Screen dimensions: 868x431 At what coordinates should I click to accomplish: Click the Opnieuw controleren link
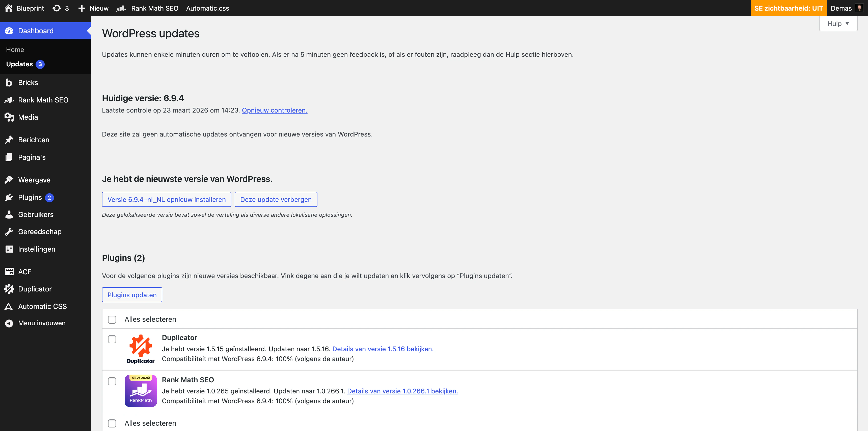[x=274, y=110]
